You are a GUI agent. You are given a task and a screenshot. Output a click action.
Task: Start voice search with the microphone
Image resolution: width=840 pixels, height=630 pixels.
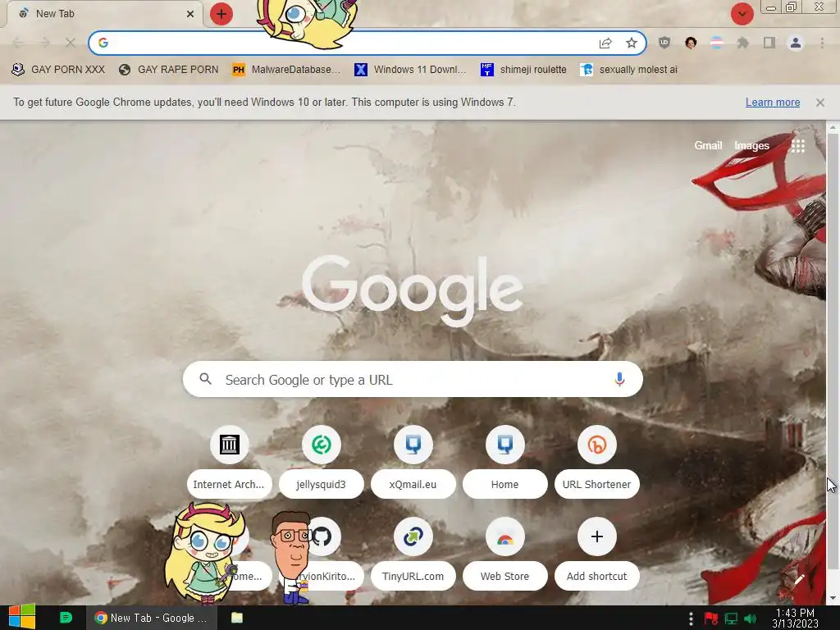coord(619,379)
